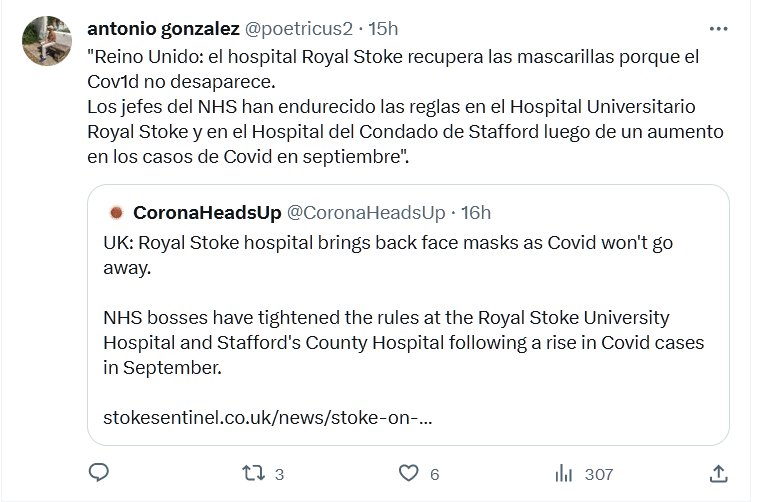The image size is (764, 502).
Task: Click the reply speech bubble icon
Action: (x=98, y=472)
